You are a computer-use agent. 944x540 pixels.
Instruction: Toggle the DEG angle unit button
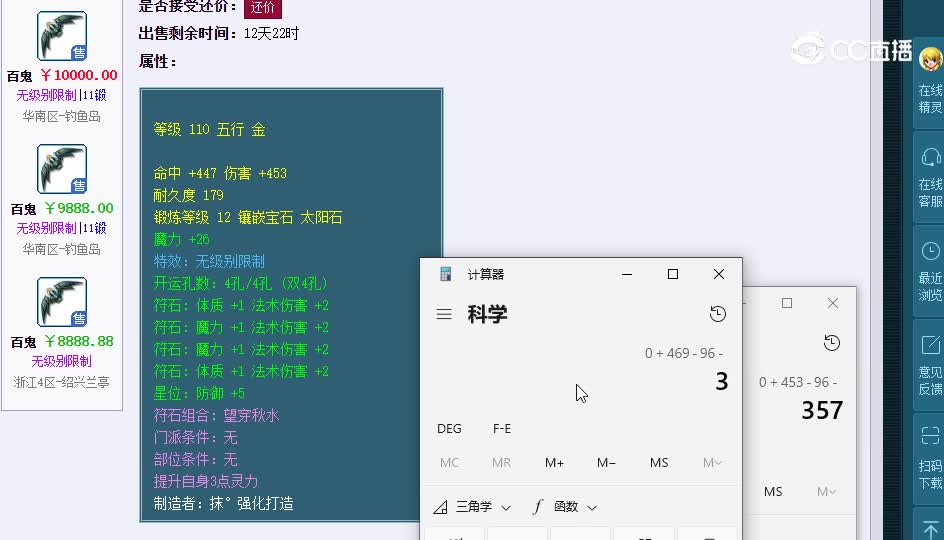pyautogui.click(x=449, y=429)
